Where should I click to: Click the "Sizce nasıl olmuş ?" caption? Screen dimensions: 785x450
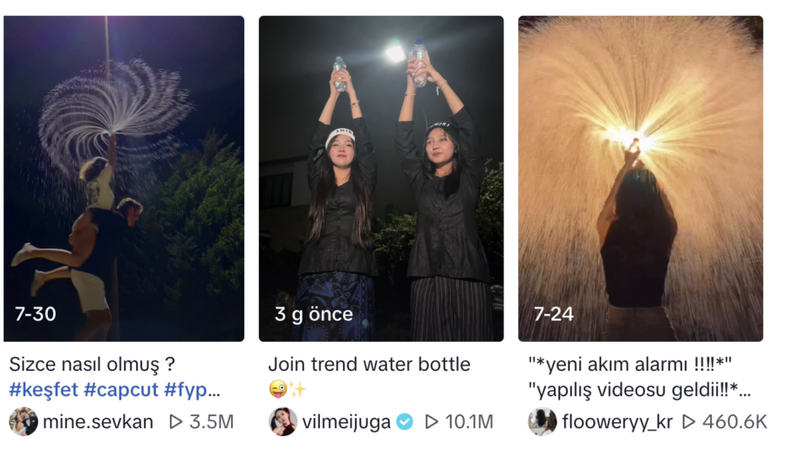[x=92, y=364]
